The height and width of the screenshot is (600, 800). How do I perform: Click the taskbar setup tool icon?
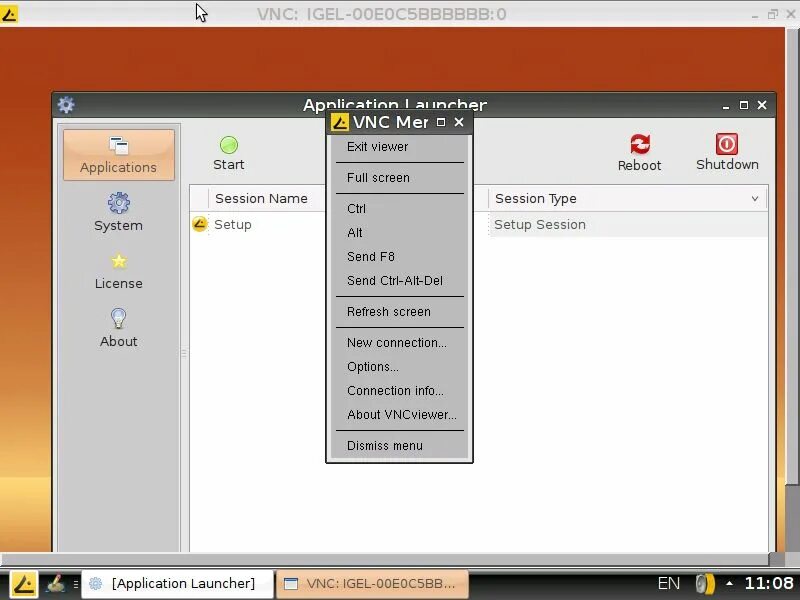pyautogui.click(x=55, y=584)
